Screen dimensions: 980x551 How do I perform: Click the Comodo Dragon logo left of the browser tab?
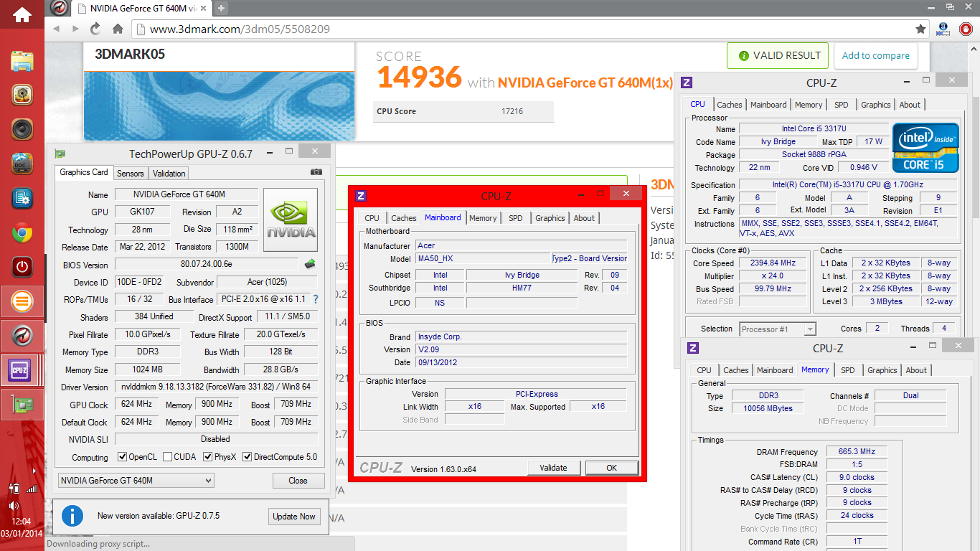point(60,9)
